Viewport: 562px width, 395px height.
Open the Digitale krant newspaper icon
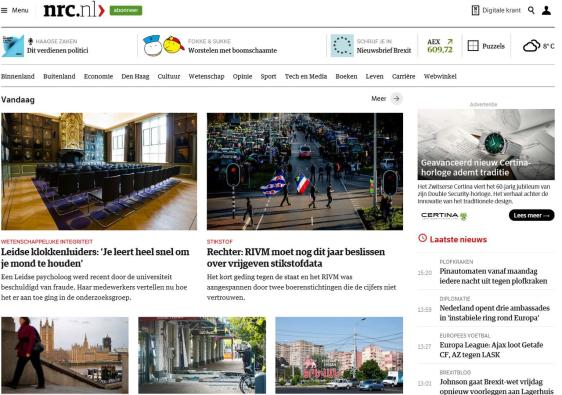point(475,10)
